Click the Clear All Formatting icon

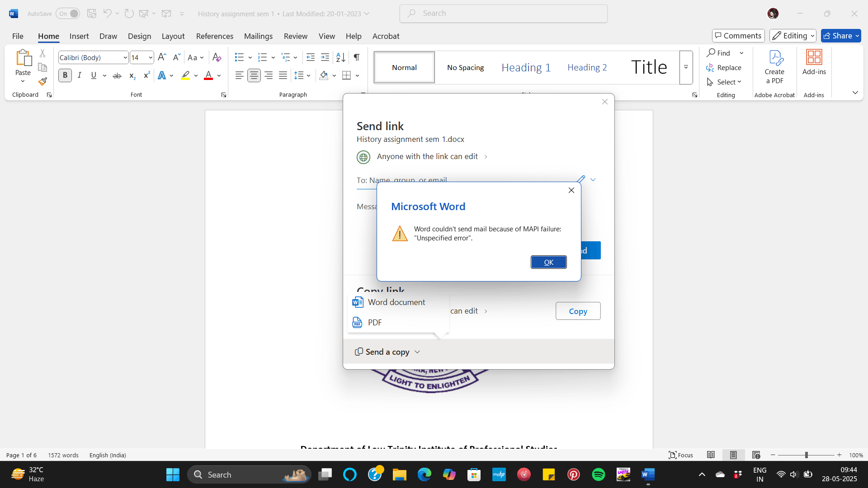click(x=217, y=57)
